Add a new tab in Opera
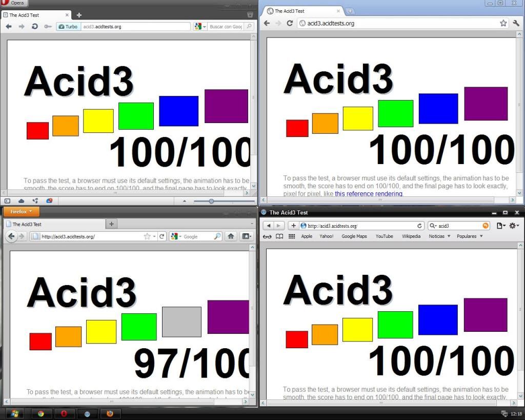The width and height of the screenshot is (525, 420). [x=79, y=15]
